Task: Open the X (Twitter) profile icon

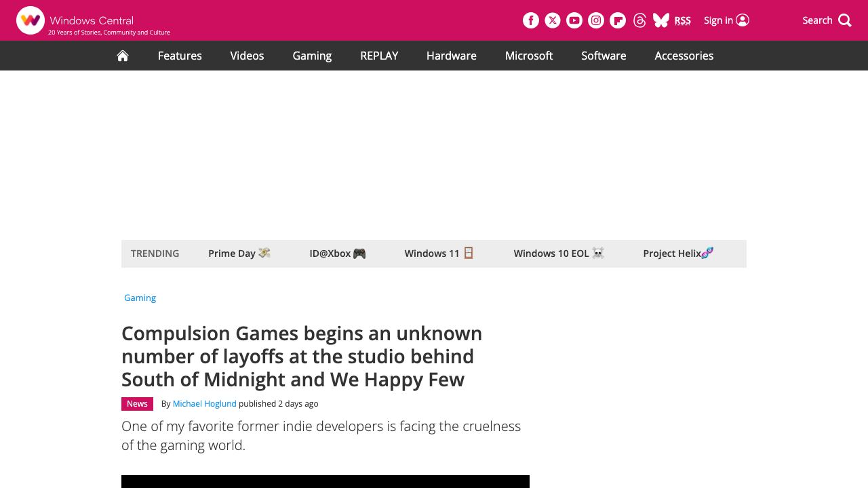Action: (x=553, y=20)
